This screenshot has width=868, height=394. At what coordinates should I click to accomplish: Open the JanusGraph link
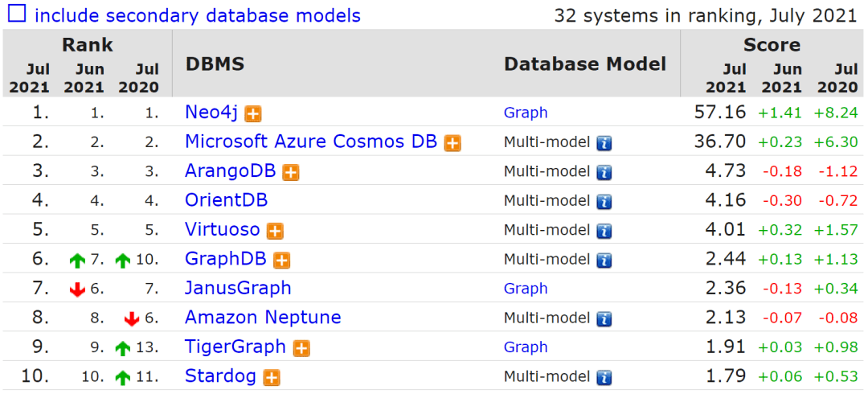[238, 288]
